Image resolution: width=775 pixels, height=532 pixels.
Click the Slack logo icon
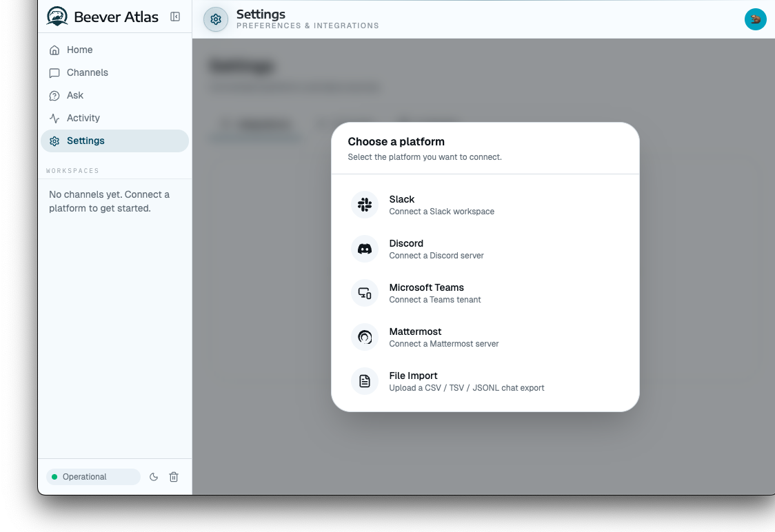[365, 205]
